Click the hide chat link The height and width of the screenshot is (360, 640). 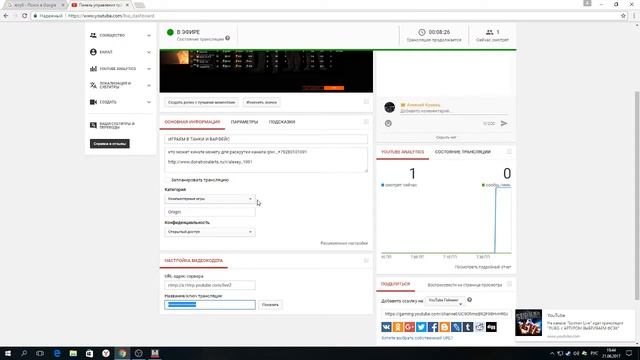click(x=446, y=138)
